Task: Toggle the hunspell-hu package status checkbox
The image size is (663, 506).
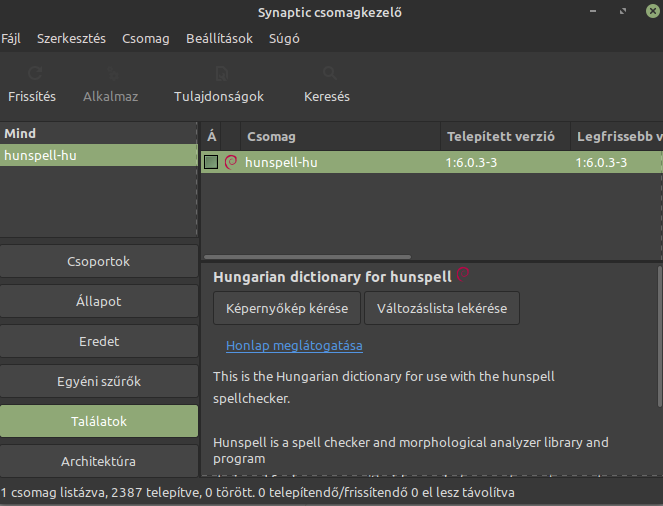Action: [211, 162]
